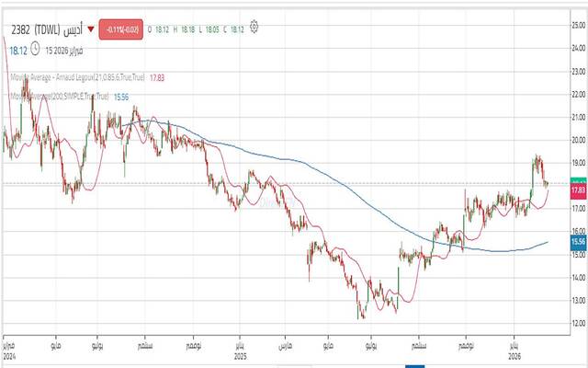Click the red 17.83 price axis label

(578, 190)
